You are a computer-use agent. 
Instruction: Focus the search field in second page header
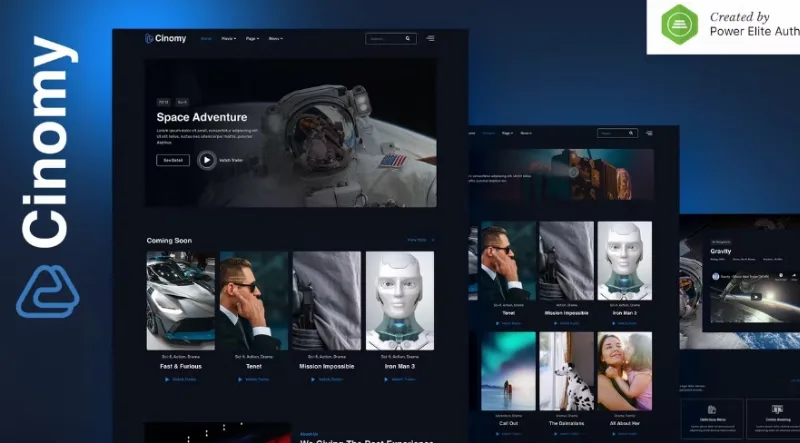(x=617, y=133)
